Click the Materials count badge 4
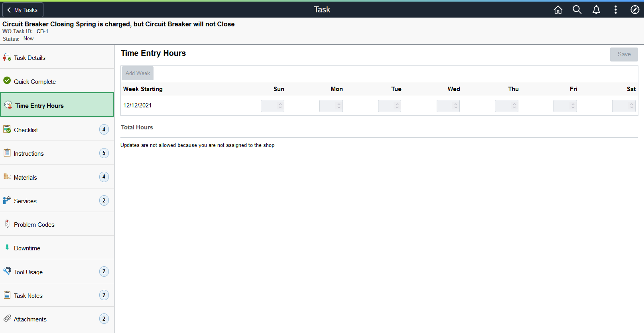Screen dimensions: 644x333 tap(104, 176)
